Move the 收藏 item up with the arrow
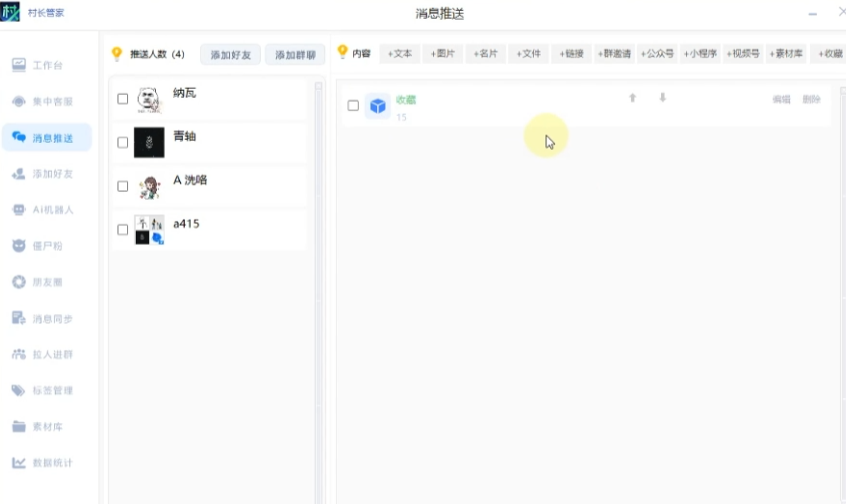Image resolution: width=846 pixels, height=504 pixels. coord(632,98)
